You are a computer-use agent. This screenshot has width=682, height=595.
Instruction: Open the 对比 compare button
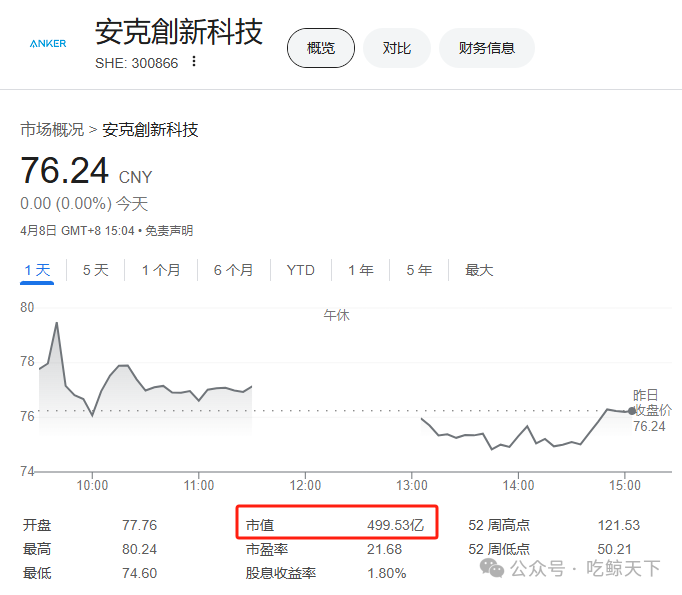(397, 48)
